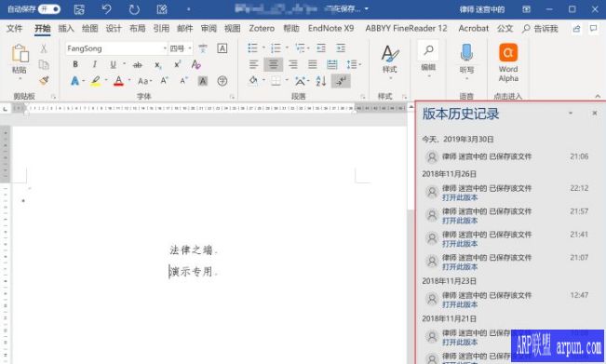Click Tell Me search box
This screenshot has height=364, width=606.
pyautogui.click(x=540, y=29)
